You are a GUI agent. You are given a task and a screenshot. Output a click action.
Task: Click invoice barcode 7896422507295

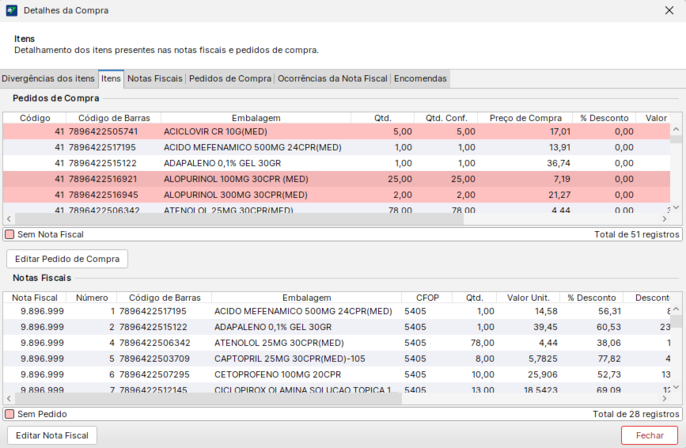point(154,374)
